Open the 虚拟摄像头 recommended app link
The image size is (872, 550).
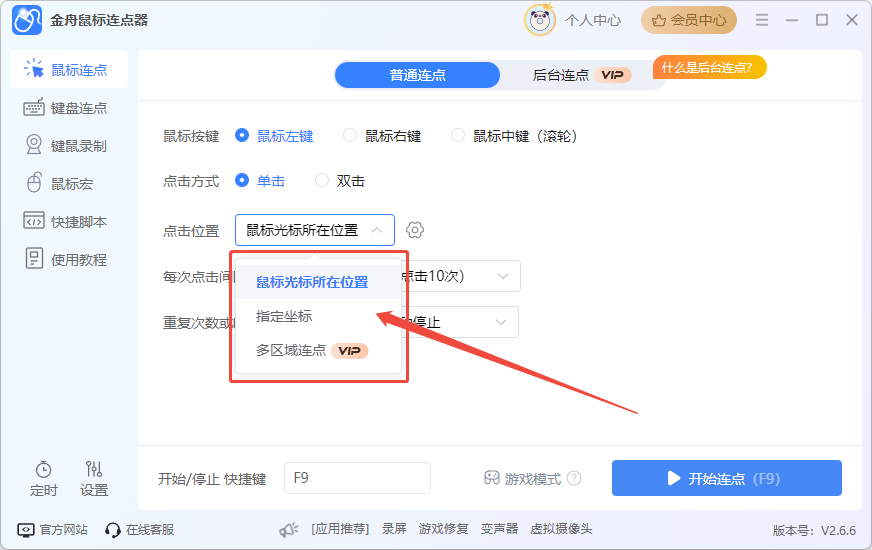(561, 529)
